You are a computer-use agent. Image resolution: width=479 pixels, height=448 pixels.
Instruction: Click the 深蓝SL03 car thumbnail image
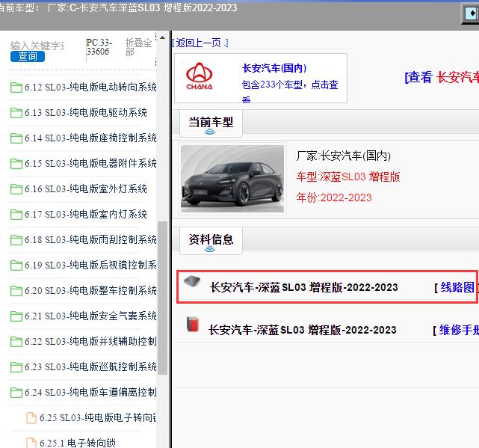232,179
